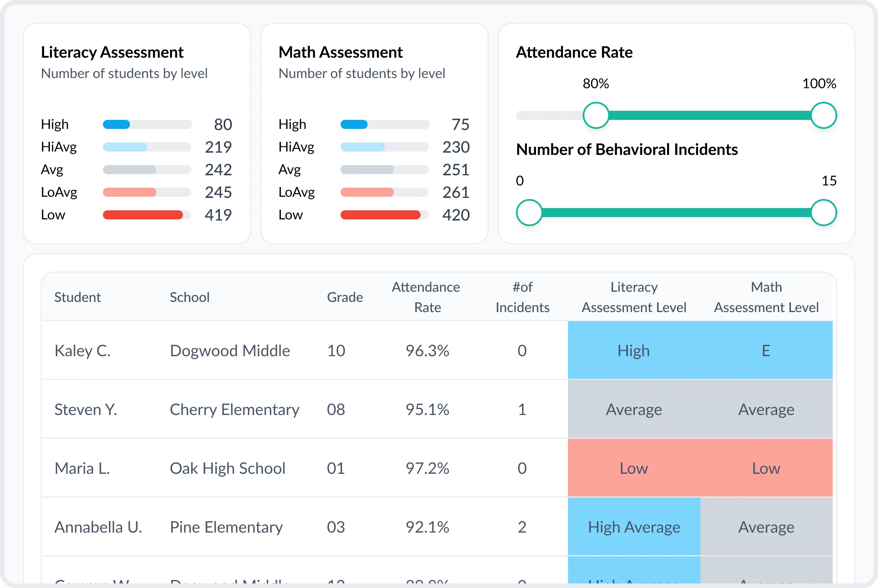Click Maria L.'s incident count of 0

(x=522, y=469)
